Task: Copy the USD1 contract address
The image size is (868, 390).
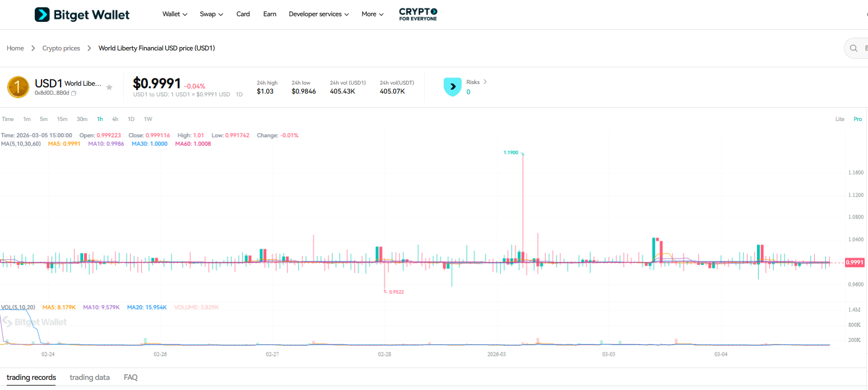Action: point(73,93)
